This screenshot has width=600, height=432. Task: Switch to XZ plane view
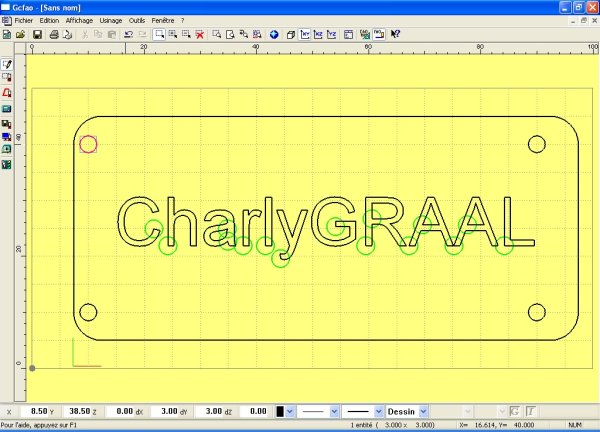click(x=318, y=35)
